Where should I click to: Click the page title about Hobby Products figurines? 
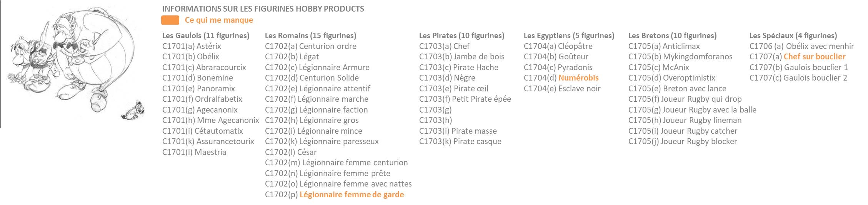coord(263,8)
